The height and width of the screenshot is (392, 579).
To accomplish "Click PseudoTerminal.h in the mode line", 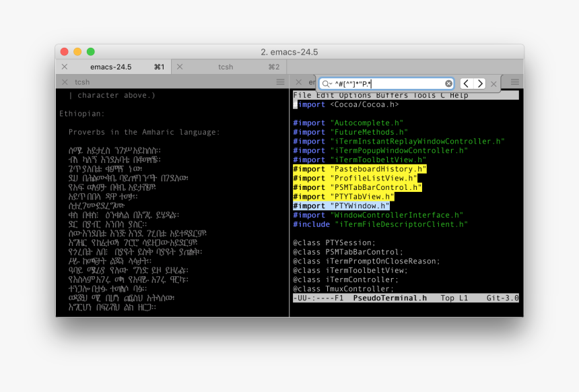I will point(390,298).
